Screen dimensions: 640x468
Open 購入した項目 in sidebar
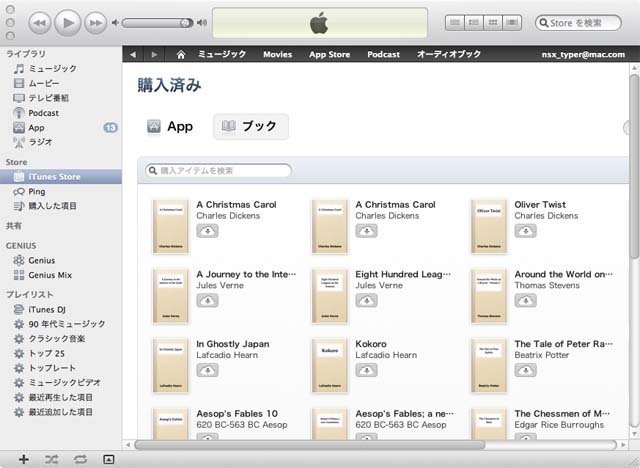point(61,206)
